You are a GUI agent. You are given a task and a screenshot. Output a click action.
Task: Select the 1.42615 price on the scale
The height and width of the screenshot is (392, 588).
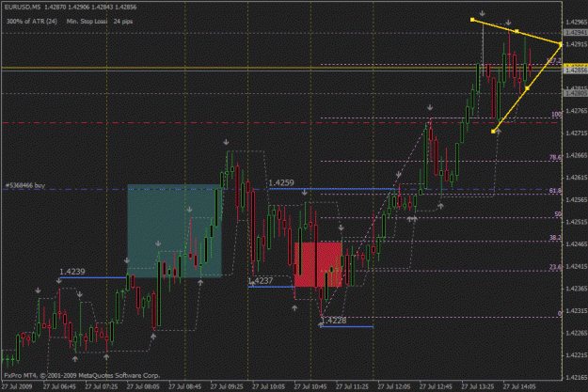tap(576, 178)
